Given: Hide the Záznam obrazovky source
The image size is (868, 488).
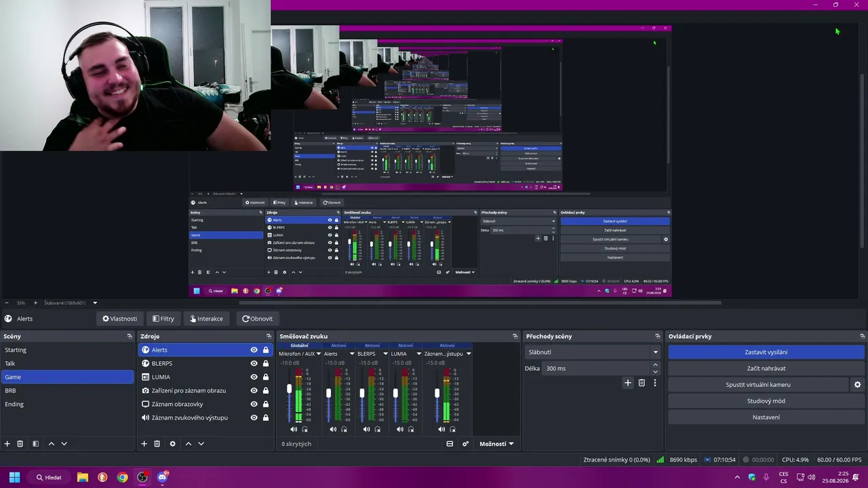Looking at the screenshot, I should (254, 404).
